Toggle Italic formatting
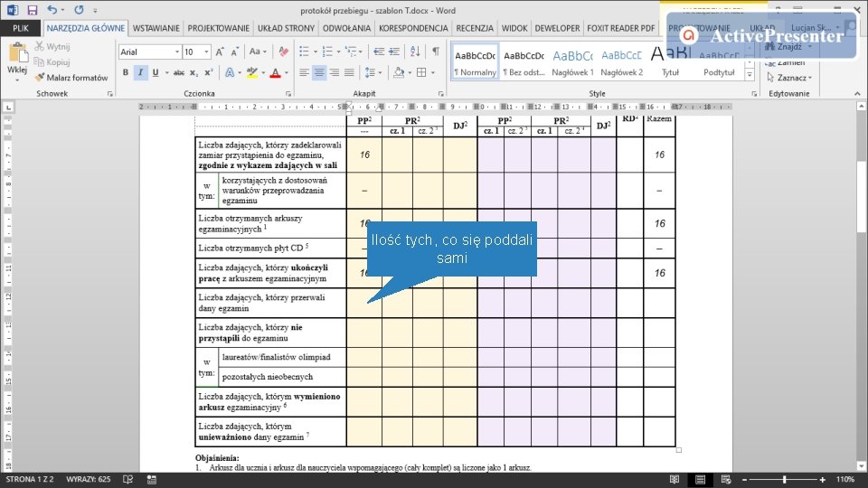Screen dimensions: 868x488 coord(141,72)
